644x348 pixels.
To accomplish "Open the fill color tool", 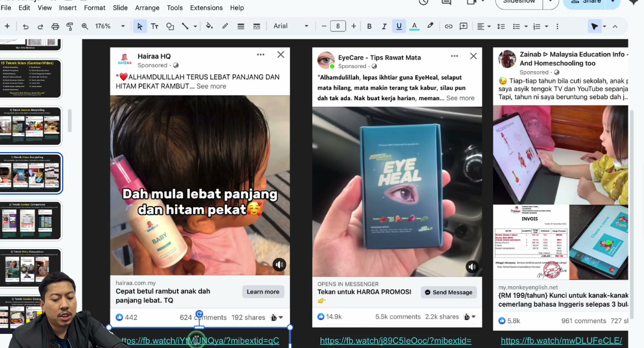I will (209, 26).
